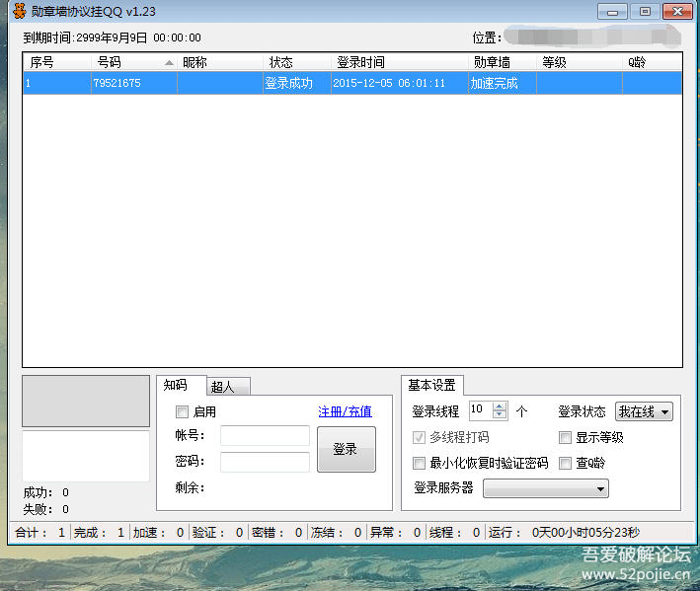The image size is (700, 591).
Task: Click the 勋章墙 column header
Action: click(x=503, y=62)
